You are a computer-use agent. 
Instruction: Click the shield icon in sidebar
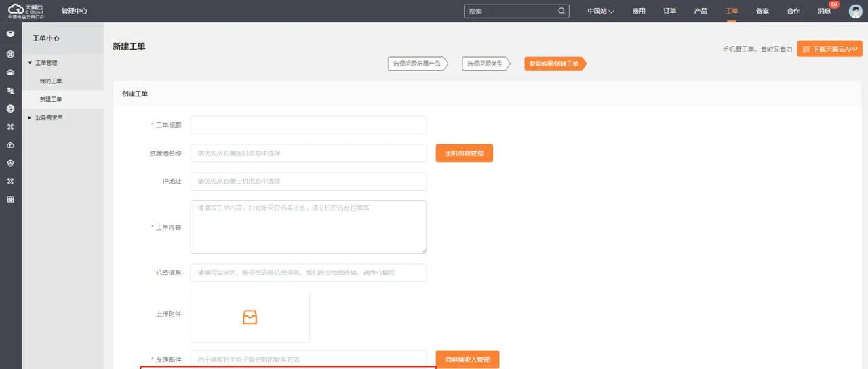10,163
